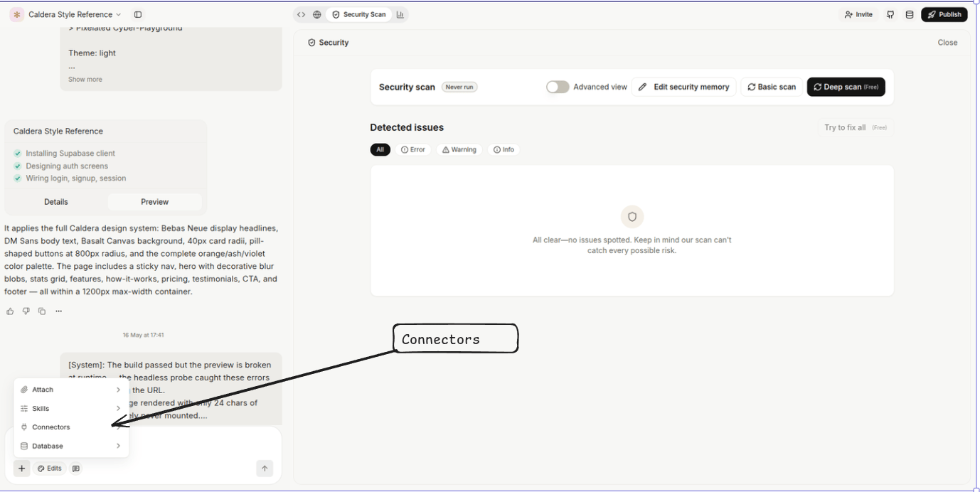Open the database icon in top bar
The height and width of the screenshot is (492, 980).
[910, 14]
